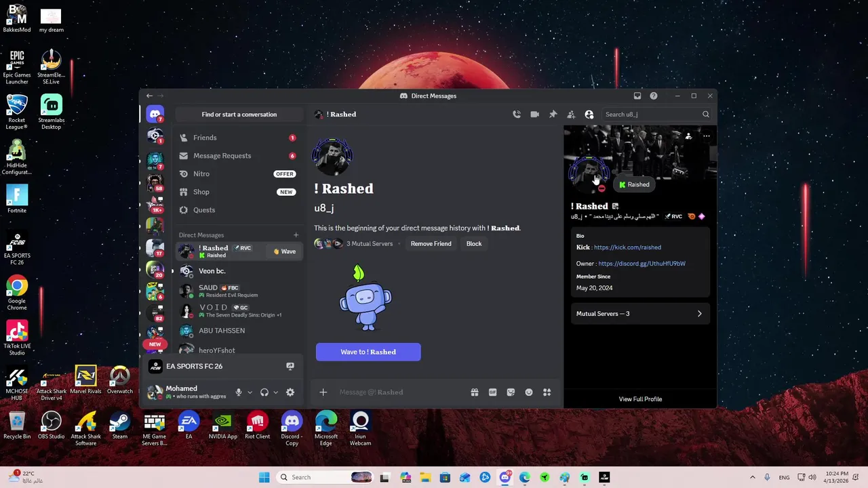Open the emoji picker

[529, 392]
